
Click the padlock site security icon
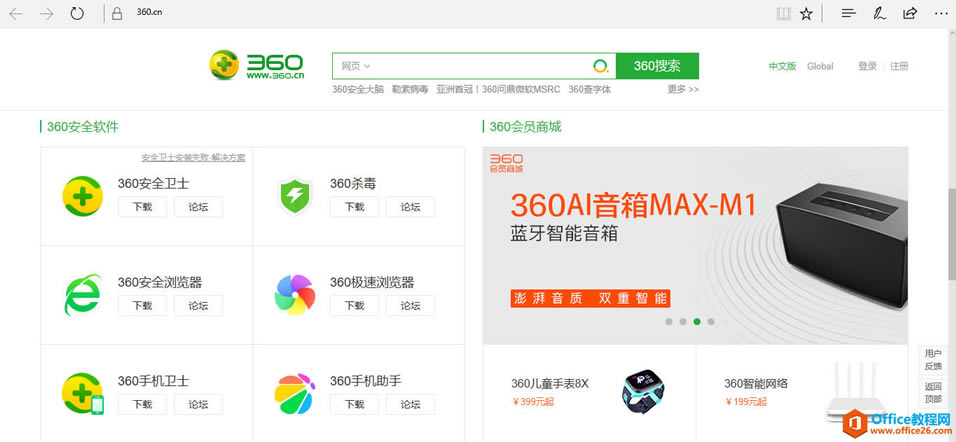pos(118,13)
